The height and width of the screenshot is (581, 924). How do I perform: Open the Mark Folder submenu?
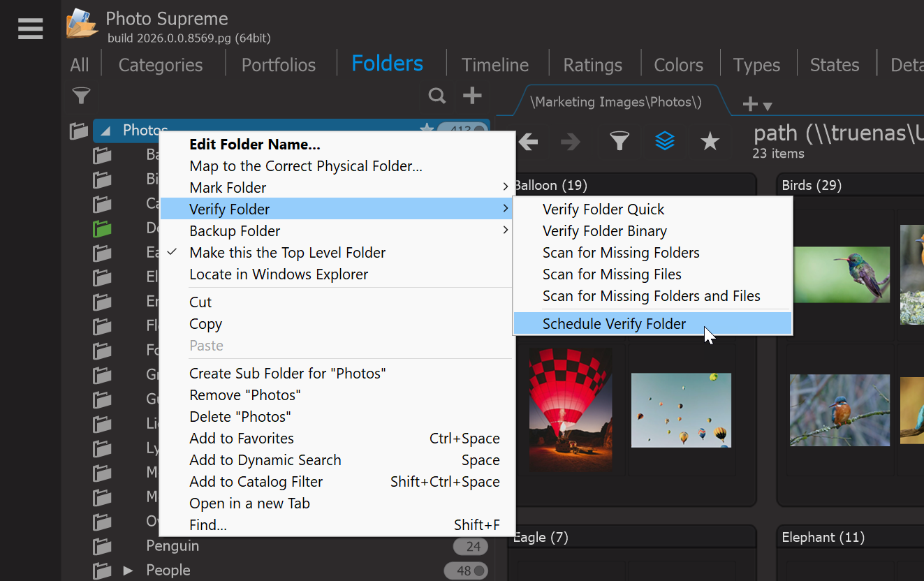(x=338, y=187)
